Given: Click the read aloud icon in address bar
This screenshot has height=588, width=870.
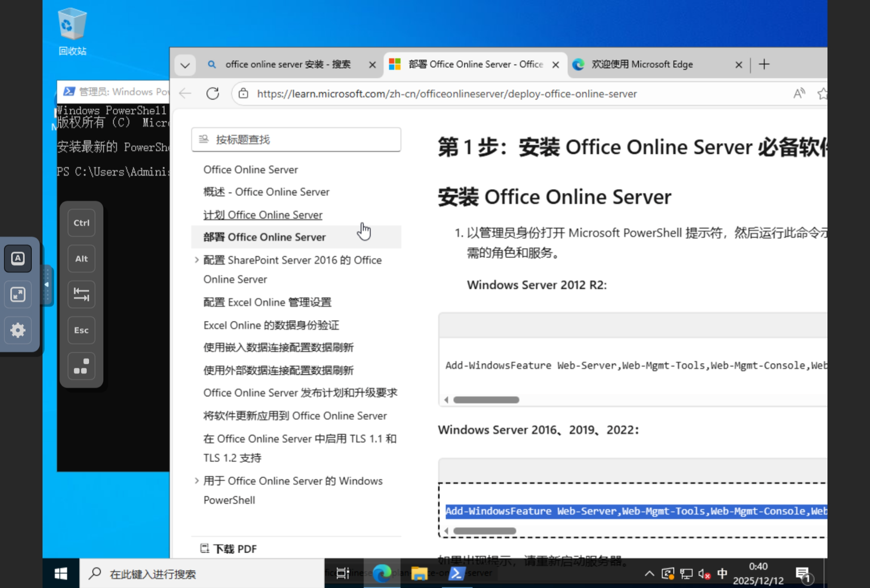Looking at the screenshot, I should tap(799, 94).
